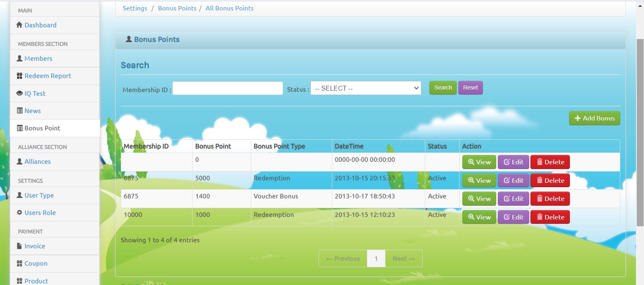Click the IQ Test eye icon
The width and height of the screenshot is (644, 285).
point(19,93)
